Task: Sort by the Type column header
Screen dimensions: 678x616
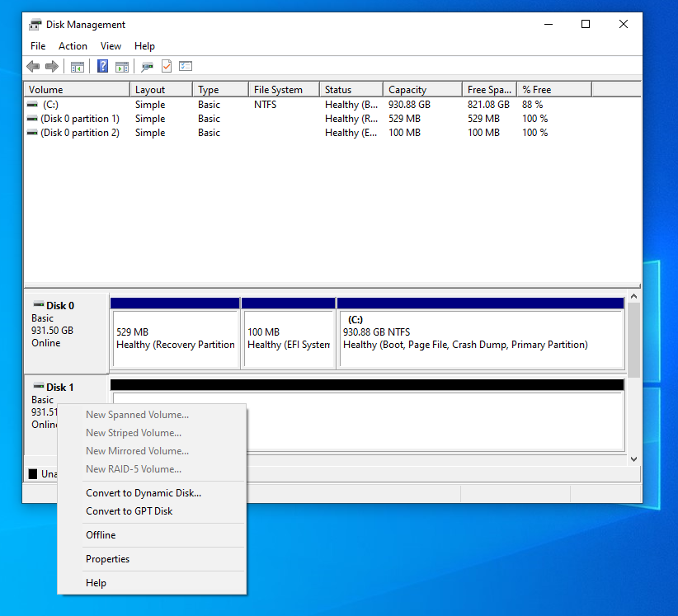Action: point(221,90)
